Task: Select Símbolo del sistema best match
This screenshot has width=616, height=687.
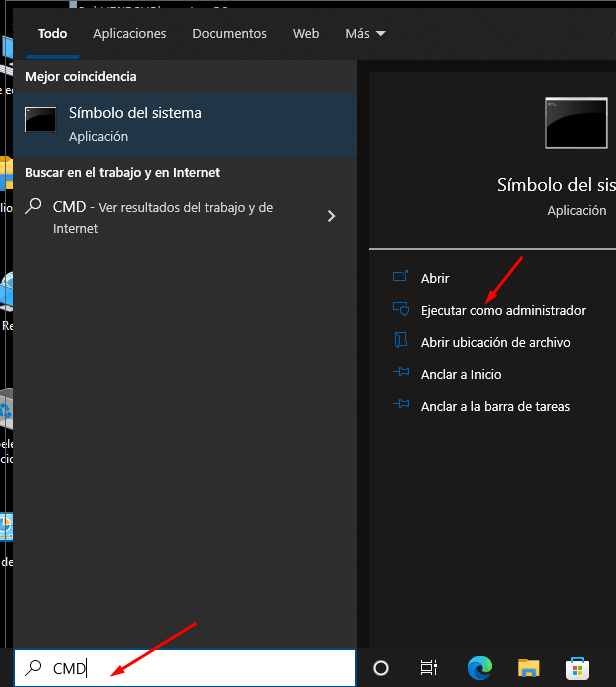Action: click(x=185, y=124)
